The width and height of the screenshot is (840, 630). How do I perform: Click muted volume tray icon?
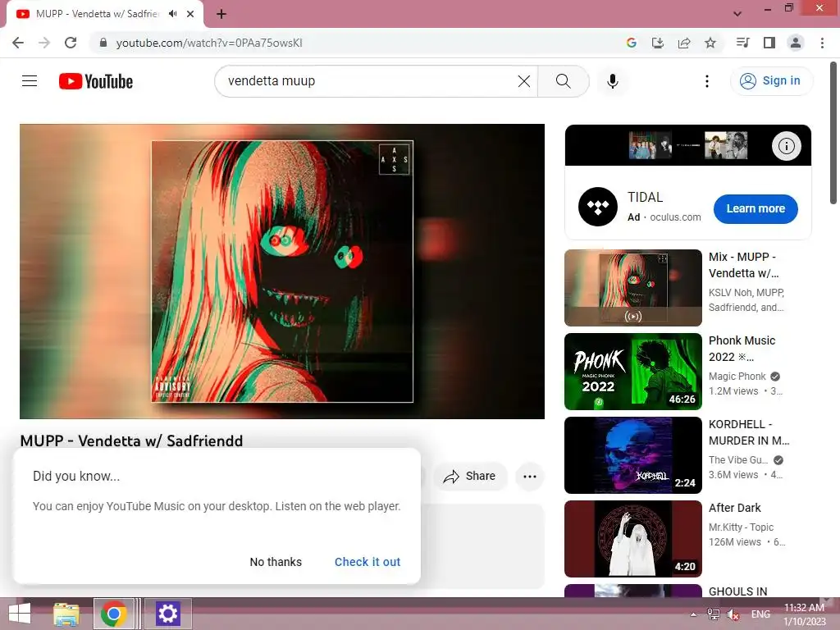click(x=733, y=614)
